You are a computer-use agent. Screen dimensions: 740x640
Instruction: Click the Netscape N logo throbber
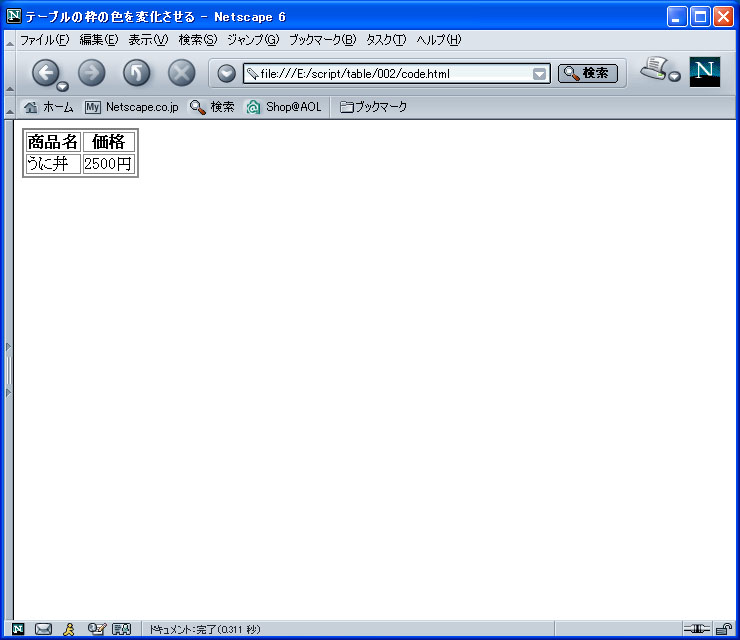coord(705,72)
